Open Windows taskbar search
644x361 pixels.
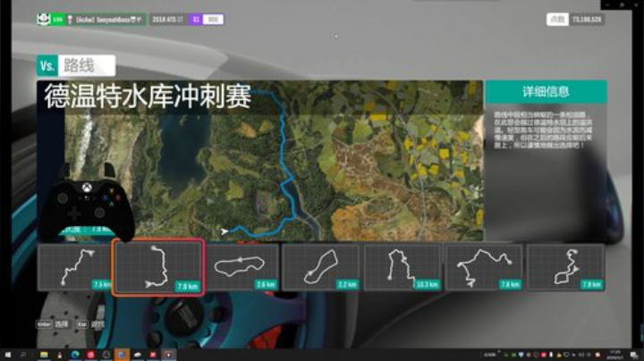coord(23,355)
